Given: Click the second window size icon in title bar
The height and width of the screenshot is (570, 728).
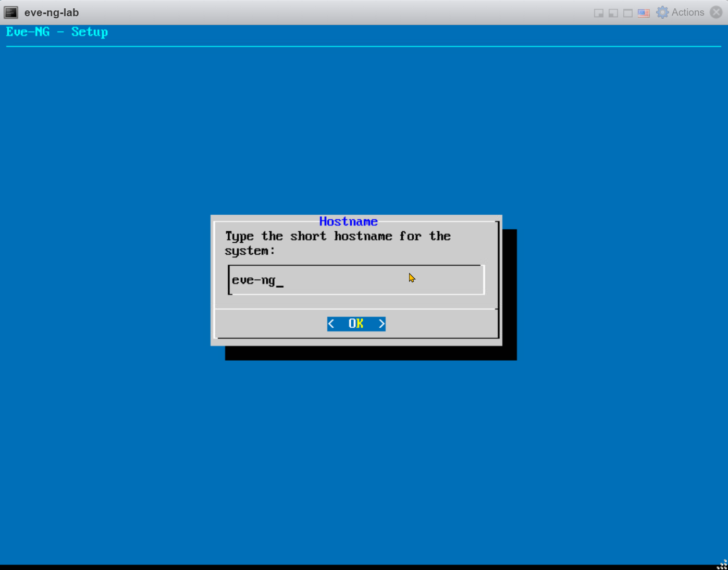Looking at the screenshot, I should click(x=613, y=13).
